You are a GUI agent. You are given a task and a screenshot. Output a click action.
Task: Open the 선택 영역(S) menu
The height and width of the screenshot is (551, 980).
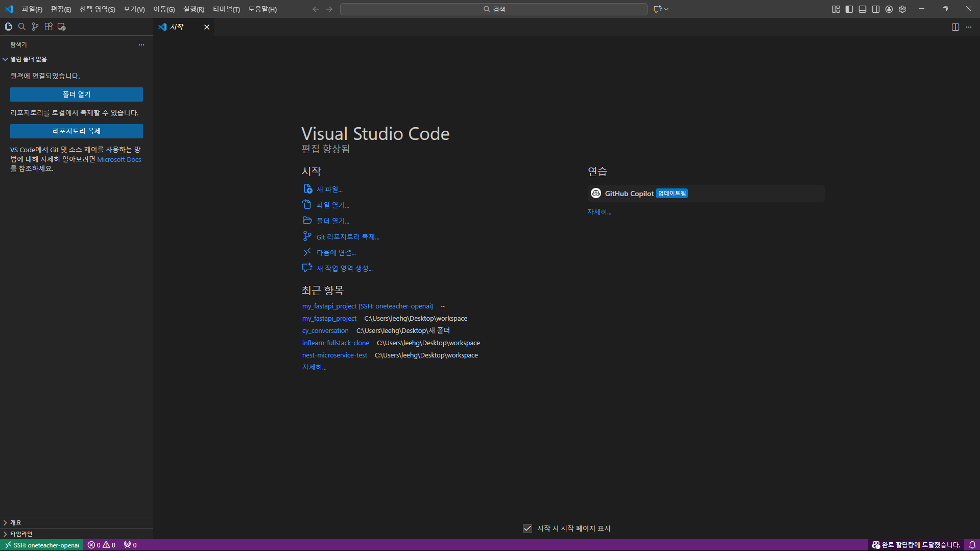click(98, 9)
